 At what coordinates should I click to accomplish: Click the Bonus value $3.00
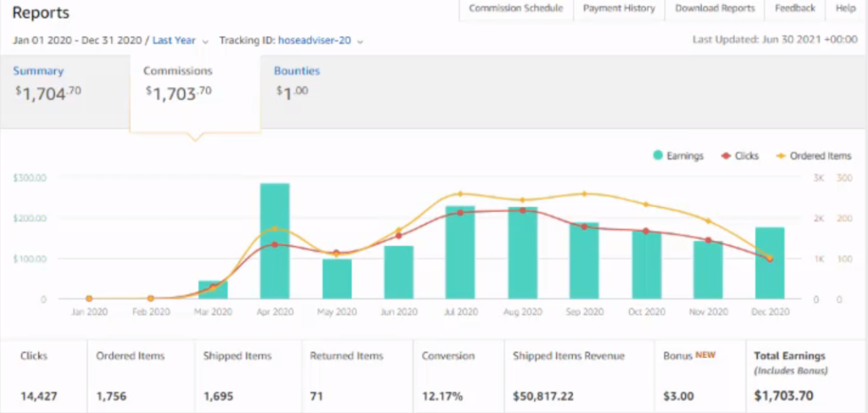pos(677,396)
